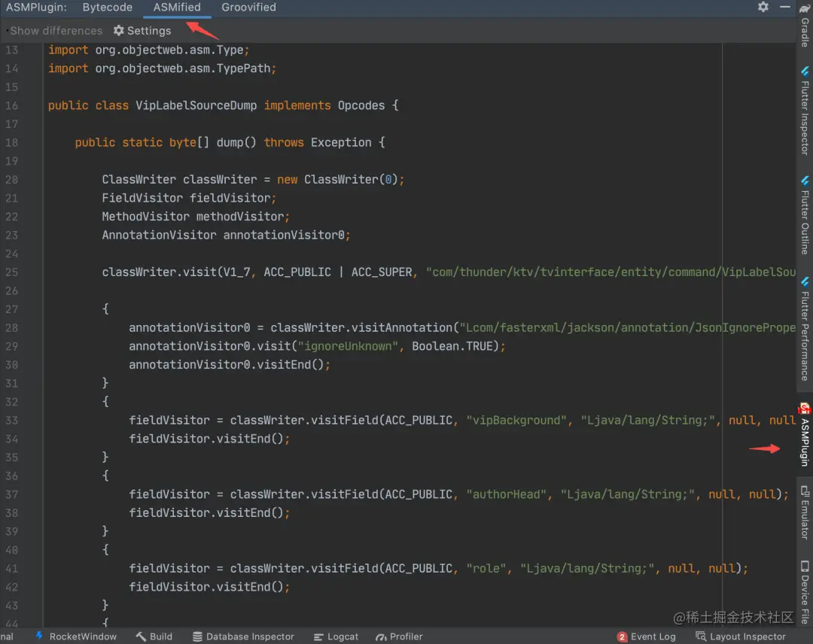
Task: Open the RocketWindow tool window
Action: (76, 636)
